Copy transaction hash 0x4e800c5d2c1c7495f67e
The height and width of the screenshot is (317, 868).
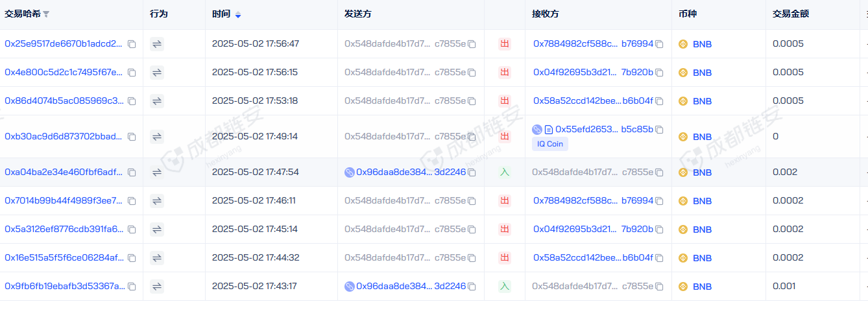coord(132,73)
